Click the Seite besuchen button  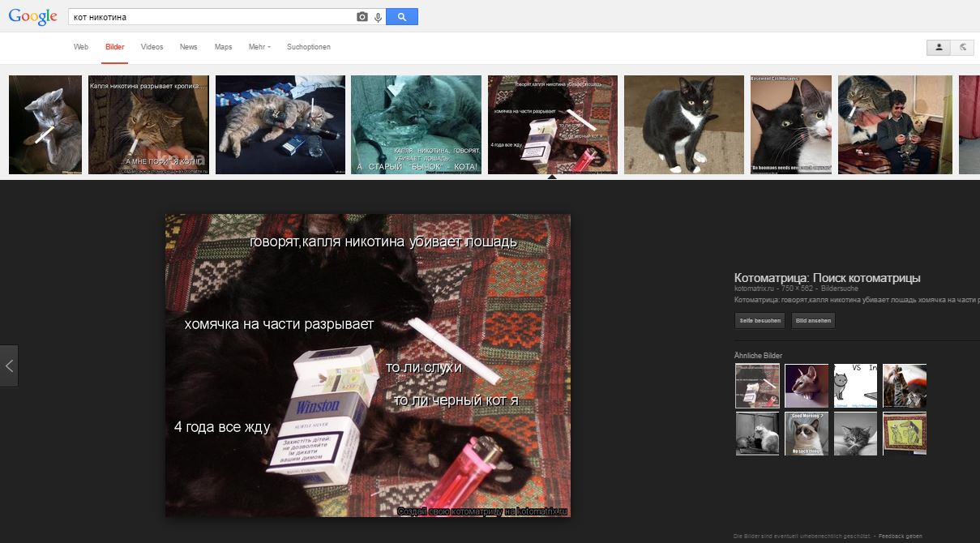pyautogui.click(x=760, y=321)
